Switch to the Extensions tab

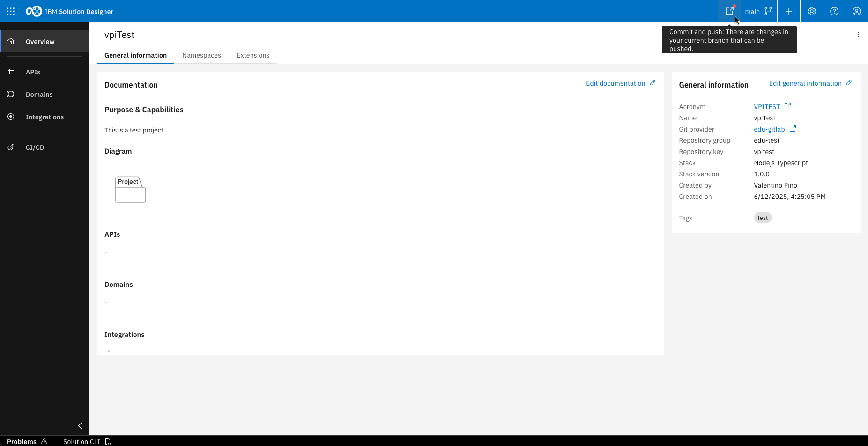253,55
